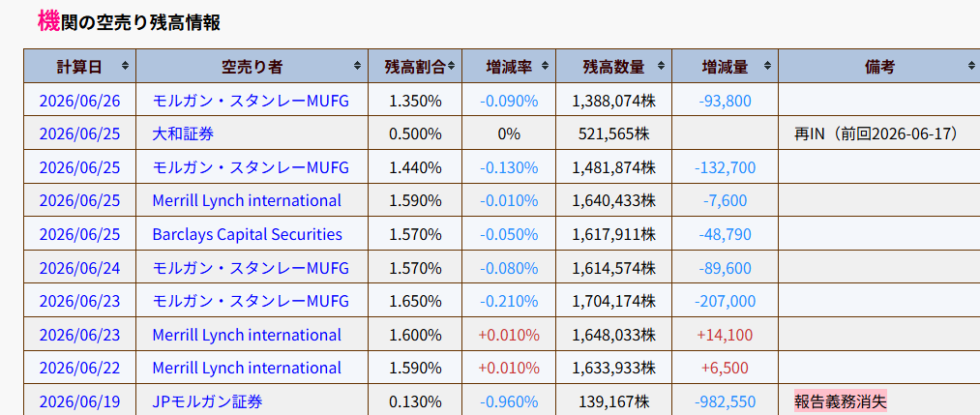Select the -207,000 change amount value
The image size is (980, 415).
[725, 301]
